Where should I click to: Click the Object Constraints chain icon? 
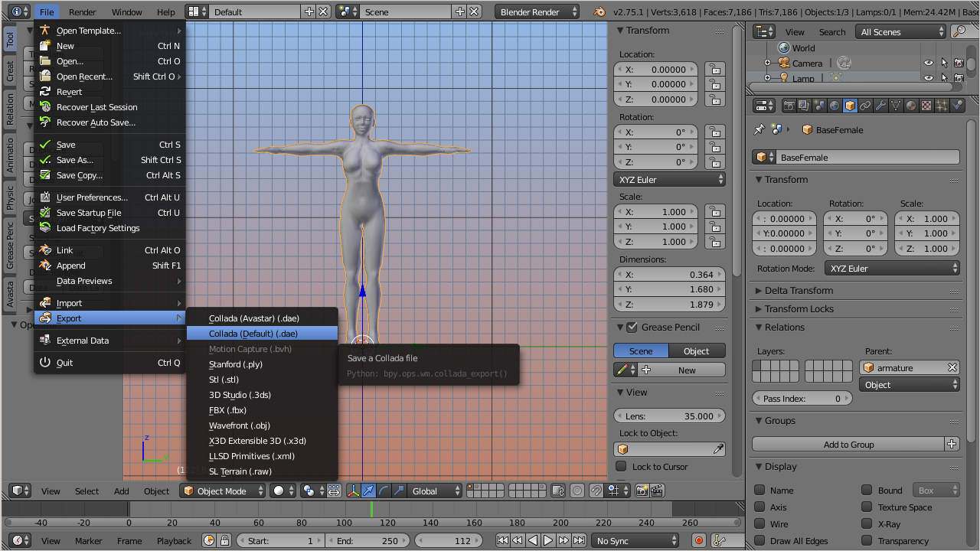coord(865,106)
